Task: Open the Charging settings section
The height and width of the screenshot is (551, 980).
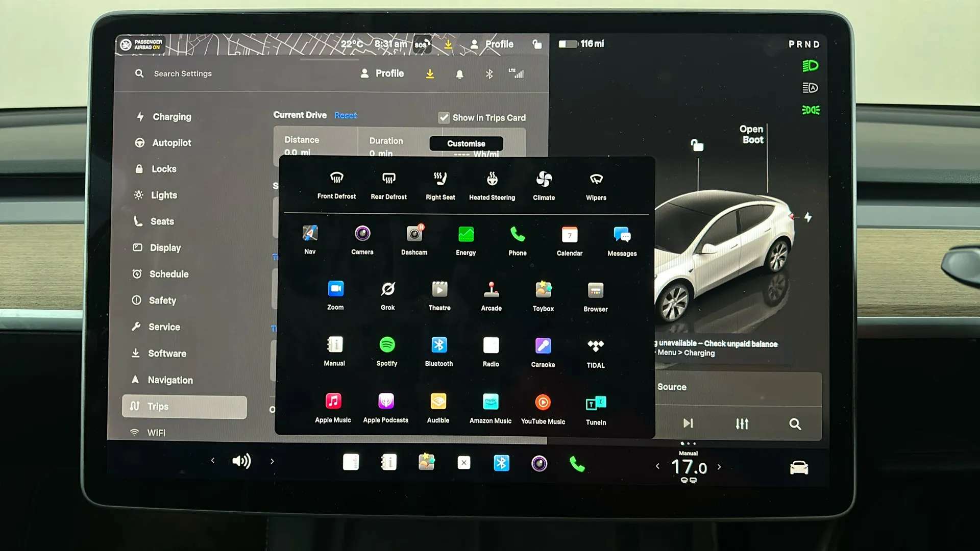Action: tap(164, 117)
